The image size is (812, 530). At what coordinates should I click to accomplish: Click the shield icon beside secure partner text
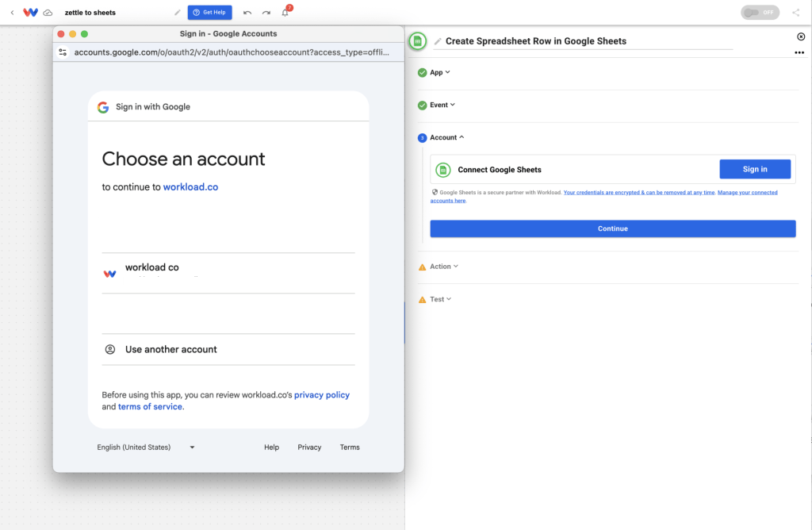[435, 192]
